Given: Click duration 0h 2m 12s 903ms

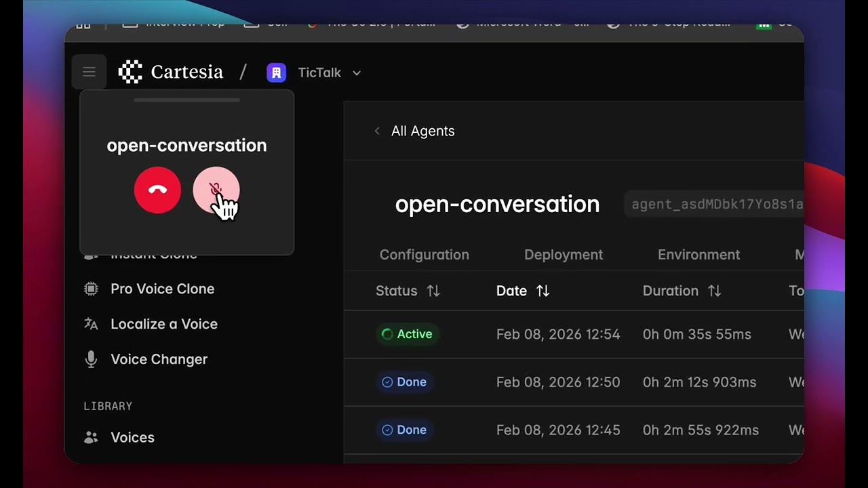Looking at the screenshot, I should [700, 382].
